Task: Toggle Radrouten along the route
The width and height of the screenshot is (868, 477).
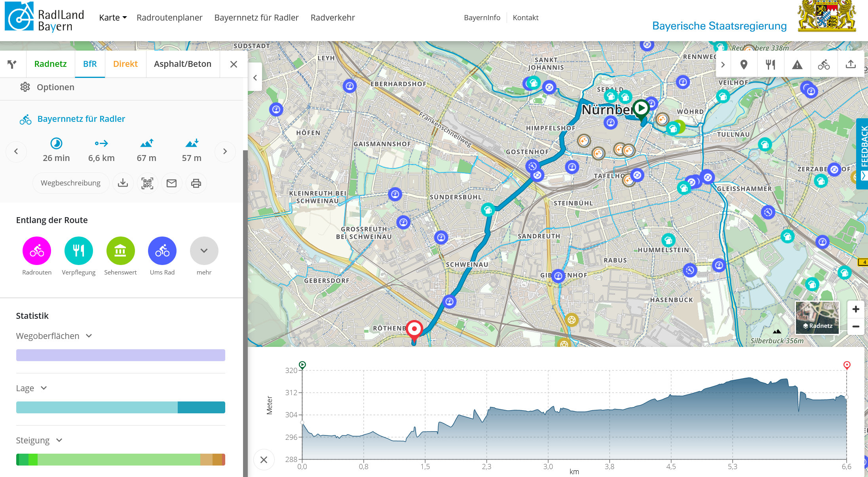Action: coord(37,251)
